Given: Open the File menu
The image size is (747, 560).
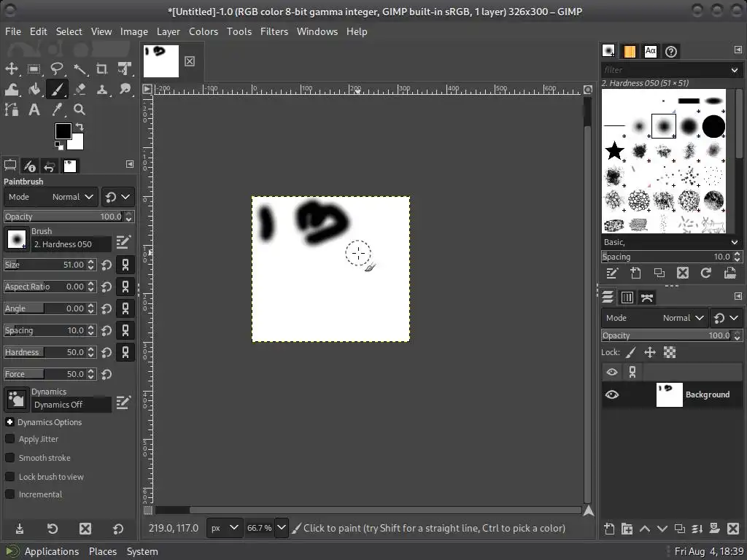Looking at the screenshot, I should (13, 31).
